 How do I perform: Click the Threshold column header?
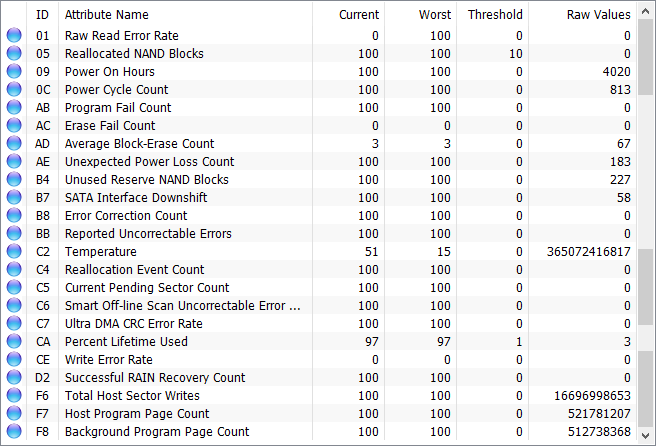point(492,15)
